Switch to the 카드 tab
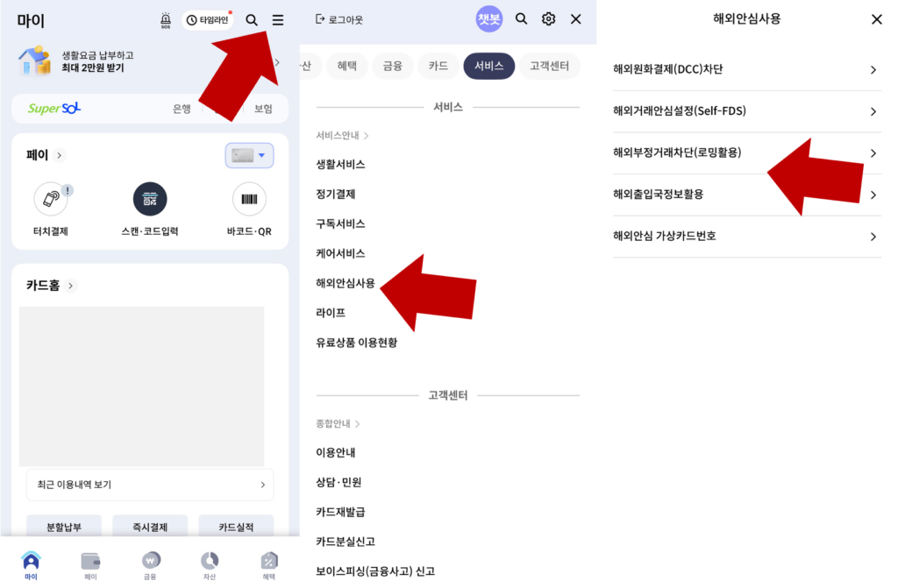Screen dimensions: 898x588 (438, 65)
